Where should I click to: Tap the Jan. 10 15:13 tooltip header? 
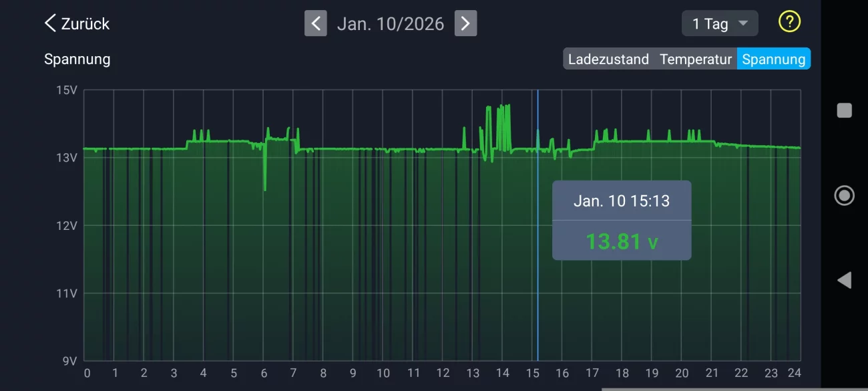click(621, 201)
